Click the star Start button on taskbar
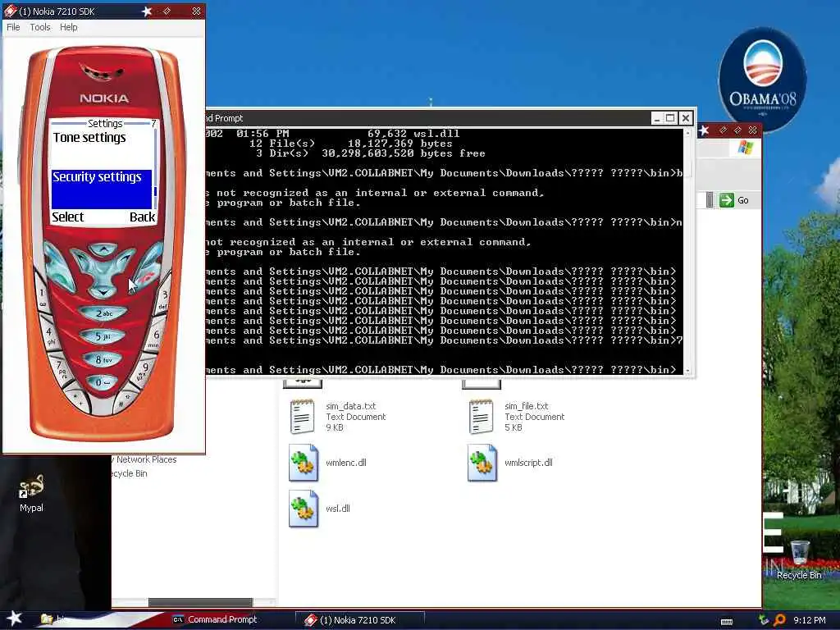 [x=14, y=619]
